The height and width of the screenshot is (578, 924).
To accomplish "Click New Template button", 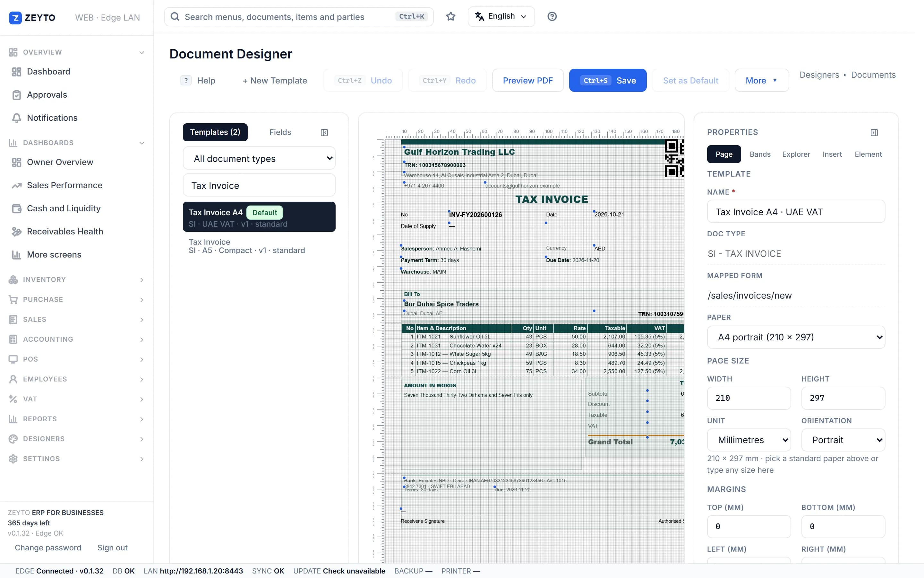I will (275, 80).
